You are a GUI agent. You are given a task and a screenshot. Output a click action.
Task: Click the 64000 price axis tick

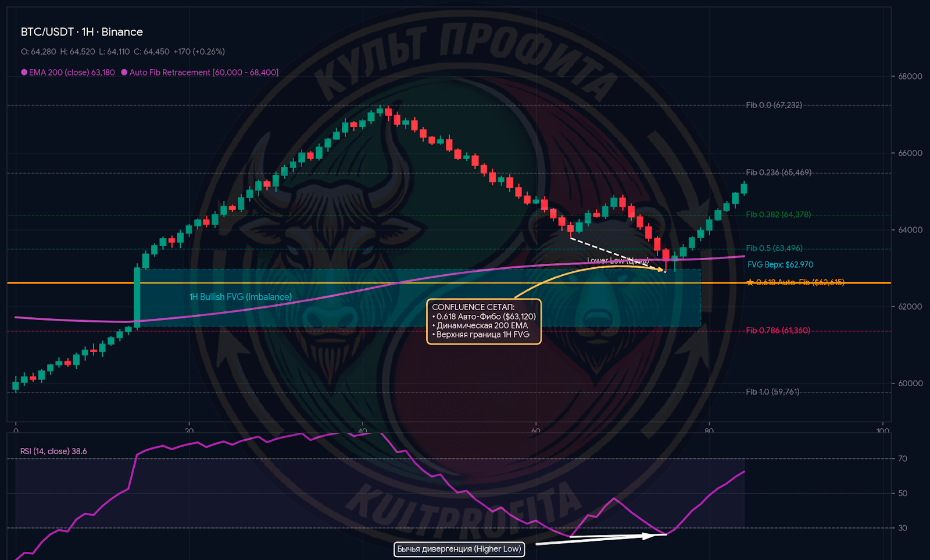pos(910,230)
